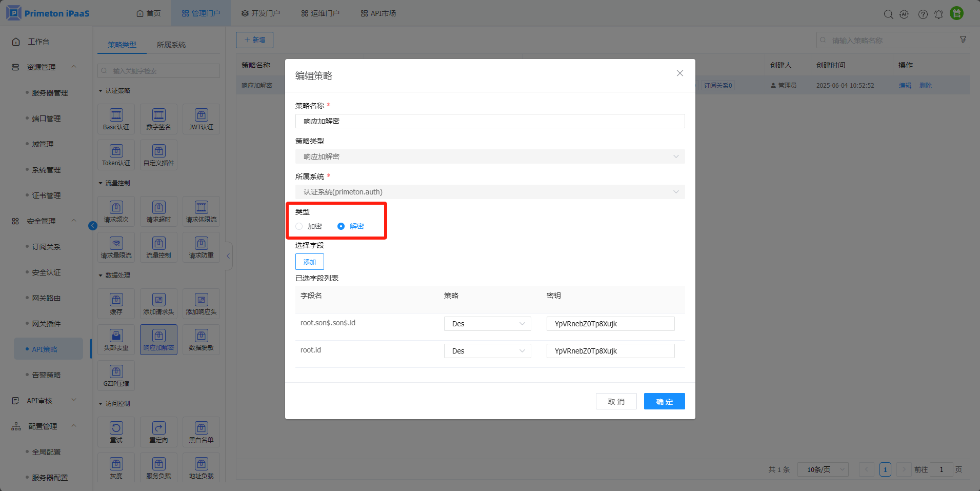Open the 开发门户 top menu
The image size is (980, 491).
pos(261,13)
